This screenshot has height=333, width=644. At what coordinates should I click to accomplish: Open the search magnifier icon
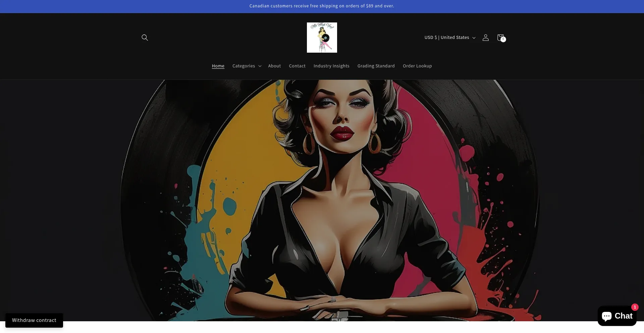tap(145, 38)
